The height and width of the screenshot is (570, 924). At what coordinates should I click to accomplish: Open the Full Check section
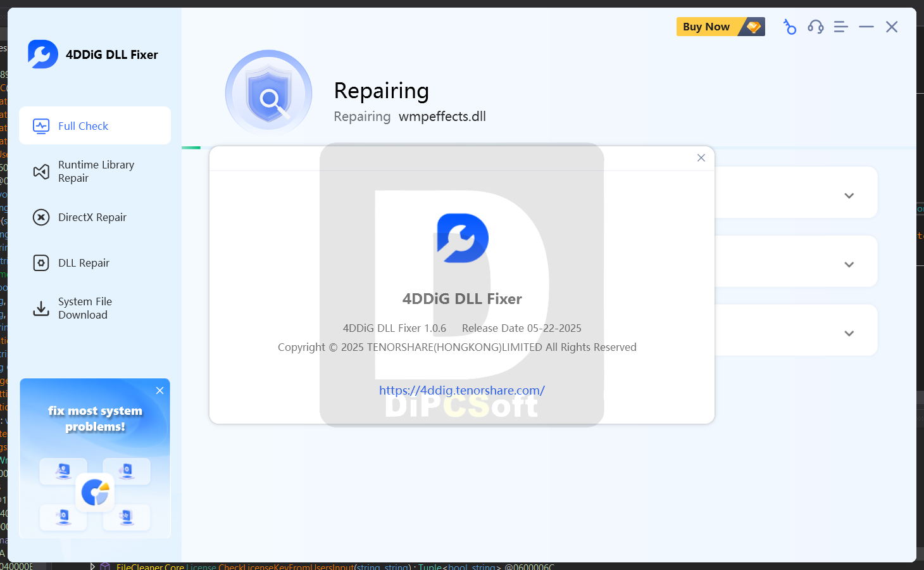pos(95,125)
